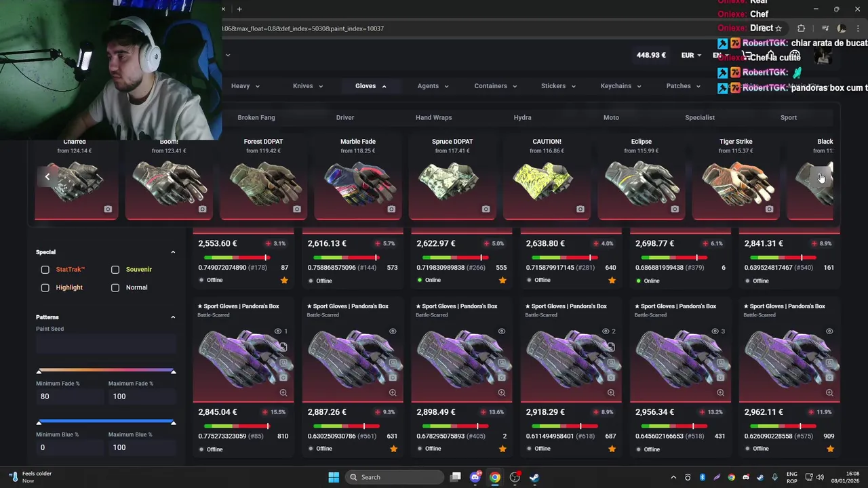The height and width of the screenshot is (488, 868).
Task: Expand the Agents category dropdown
Action: pyautogui.click(x=433, y=86)
